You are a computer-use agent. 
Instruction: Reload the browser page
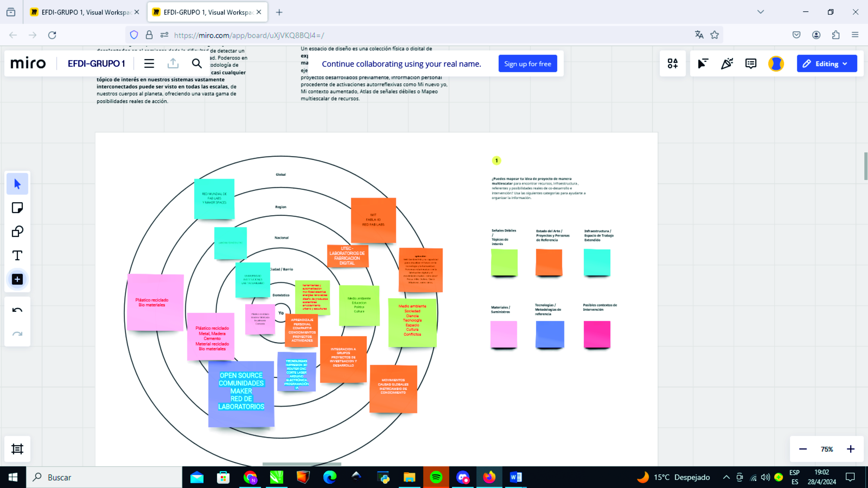[x=52, y=35]
